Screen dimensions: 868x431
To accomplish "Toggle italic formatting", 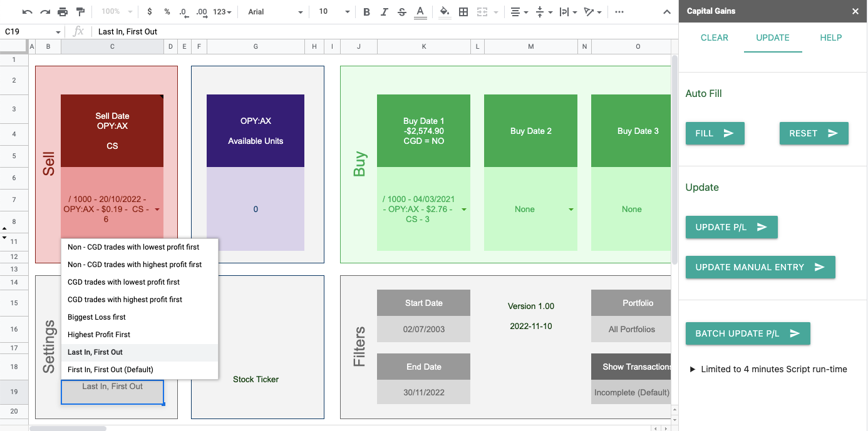I will coord(384,12).
